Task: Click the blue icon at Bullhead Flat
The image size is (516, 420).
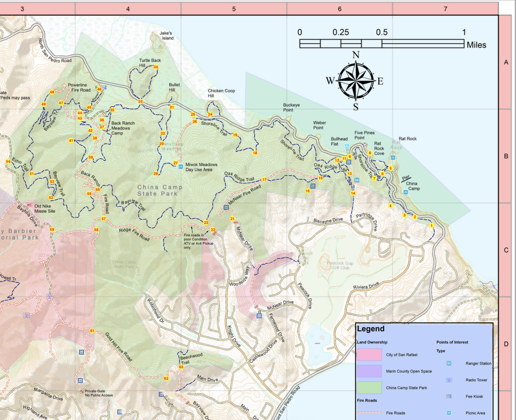Action: 347,146
